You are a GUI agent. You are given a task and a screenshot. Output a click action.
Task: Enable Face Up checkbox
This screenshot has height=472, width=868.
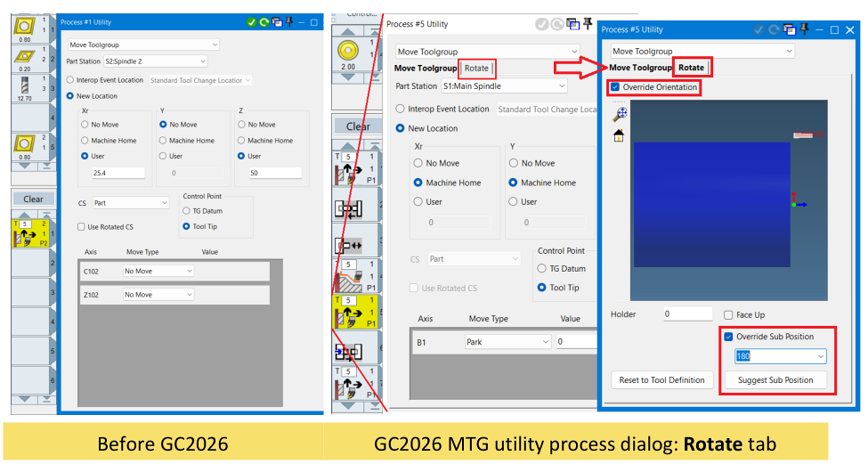pos(728,315)
